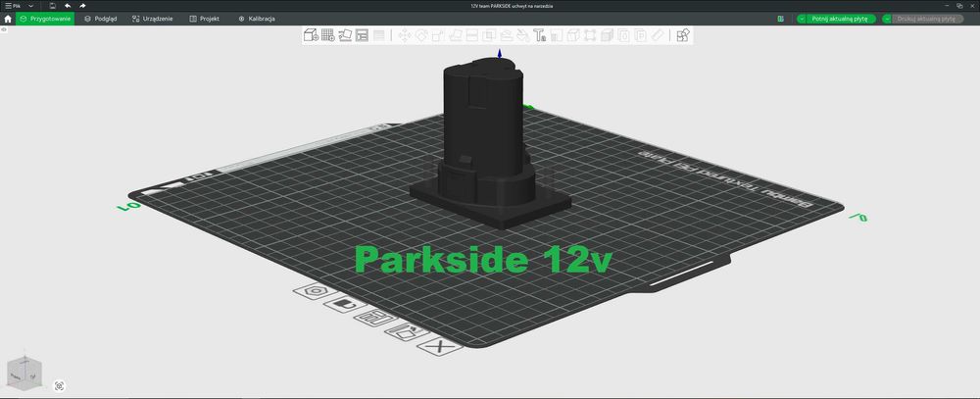Click the plate's X remove icon
Screen dimensions: 980x399
[439, 346]
